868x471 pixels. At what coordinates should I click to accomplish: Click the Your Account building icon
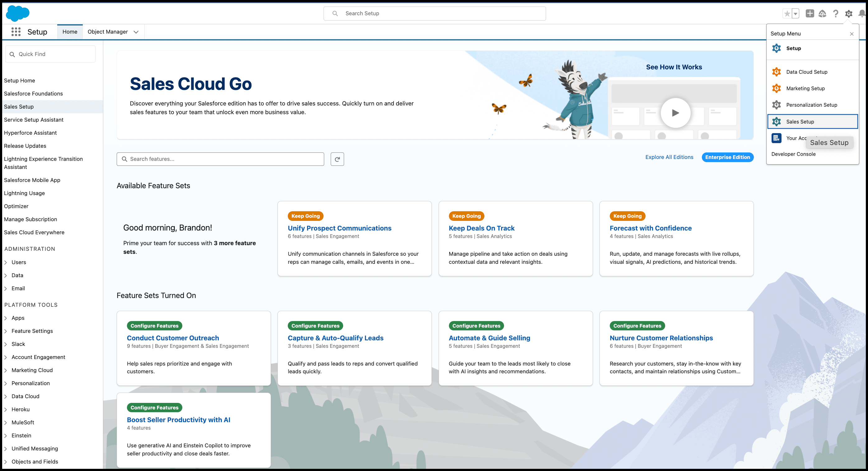[x=776, y=138]
